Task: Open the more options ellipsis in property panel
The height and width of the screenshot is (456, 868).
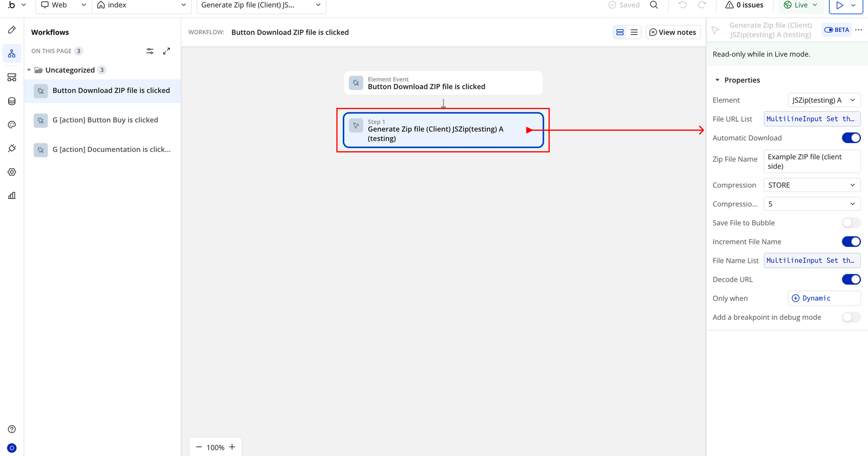Action: 859,30
